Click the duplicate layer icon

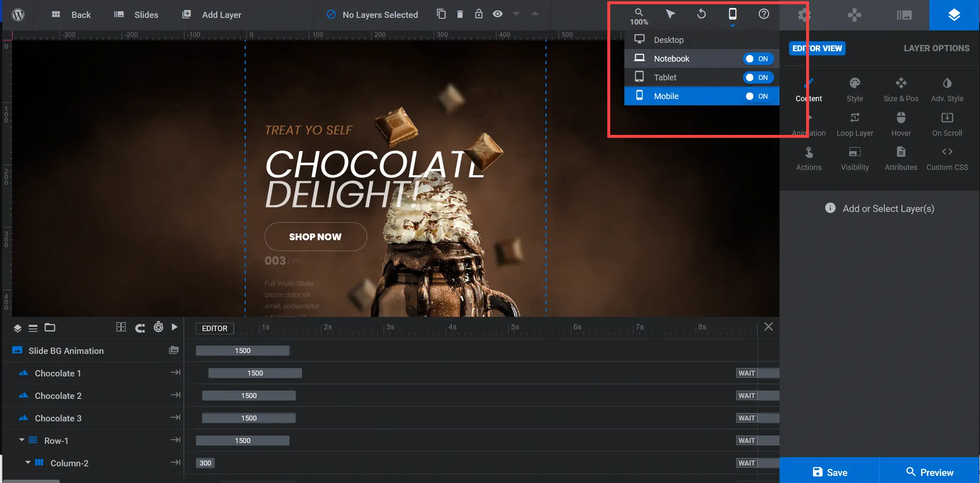[x=441, y=14]
